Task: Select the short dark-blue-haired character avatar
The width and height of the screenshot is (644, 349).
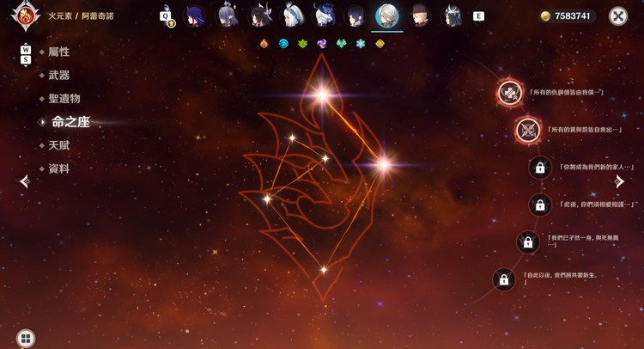Action: (355, 16)
